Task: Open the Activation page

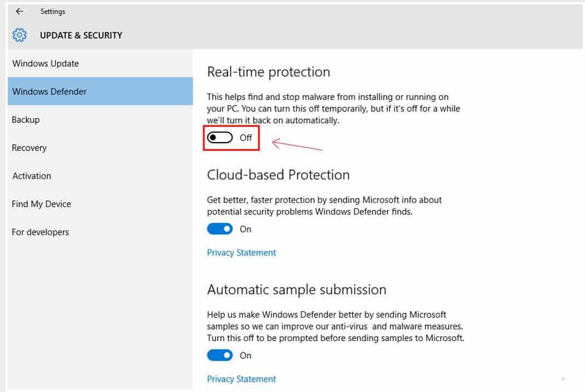Action: [x=100, y=176]
